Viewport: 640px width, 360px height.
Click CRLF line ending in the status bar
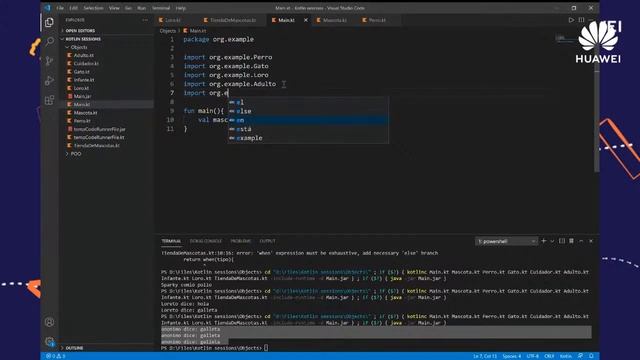pos(549,356)
